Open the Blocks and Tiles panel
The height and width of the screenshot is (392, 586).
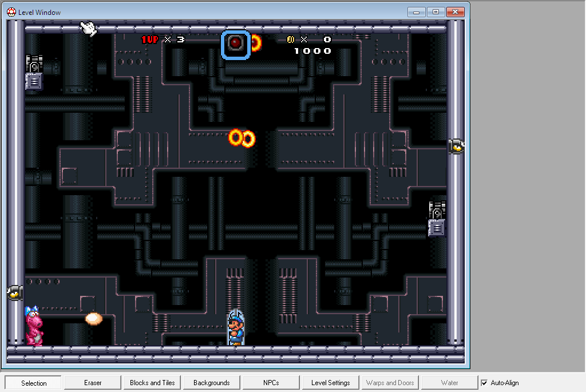click(152, 383)
